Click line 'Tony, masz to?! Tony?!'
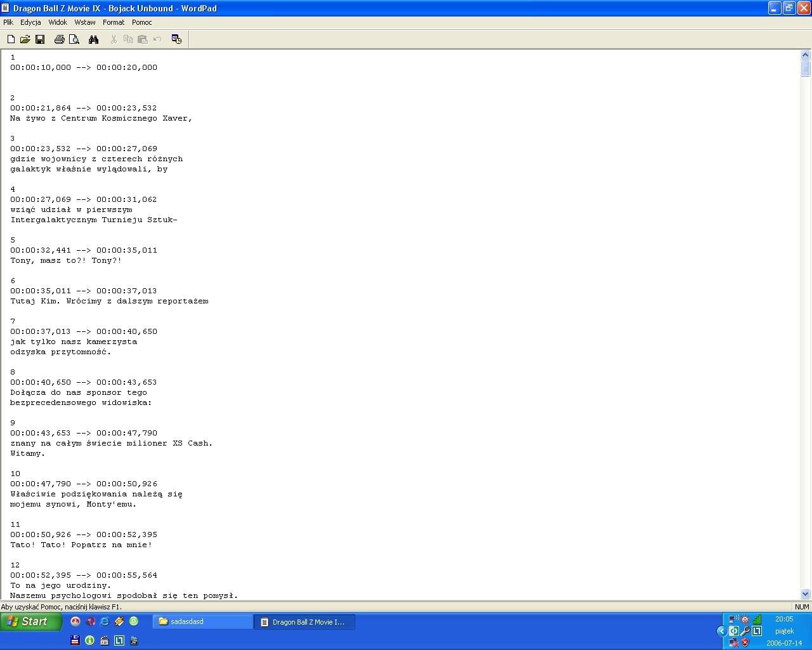Screen dimensions: 812x650 (x=66, y=260)
